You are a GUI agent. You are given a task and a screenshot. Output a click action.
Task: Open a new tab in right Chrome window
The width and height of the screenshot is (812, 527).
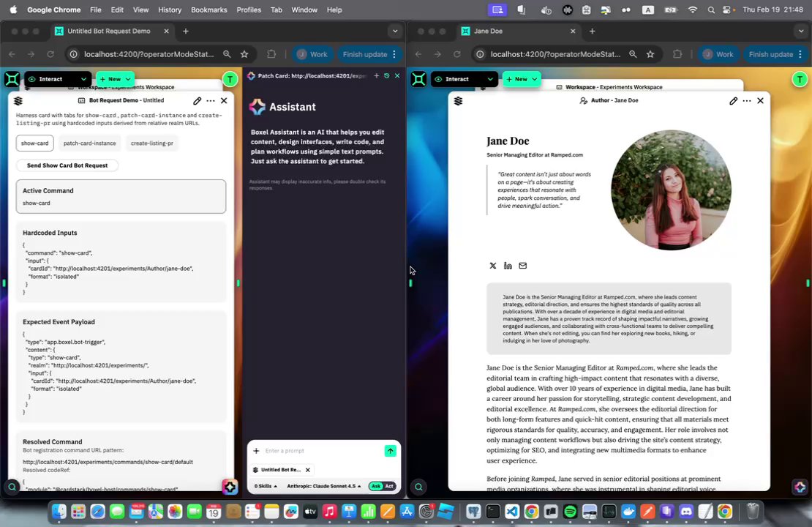pos(592,31)
